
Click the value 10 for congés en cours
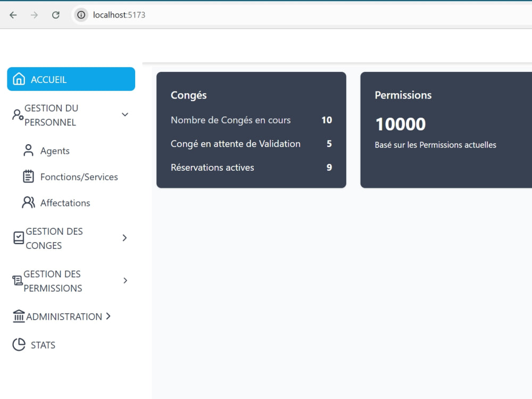[327, 120]
